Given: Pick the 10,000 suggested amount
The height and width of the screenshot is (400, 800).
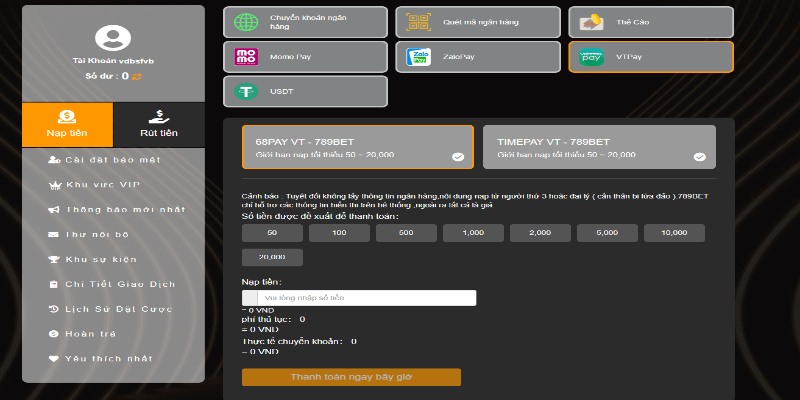Looking at the screenshot, I should [x=674, y=233].
